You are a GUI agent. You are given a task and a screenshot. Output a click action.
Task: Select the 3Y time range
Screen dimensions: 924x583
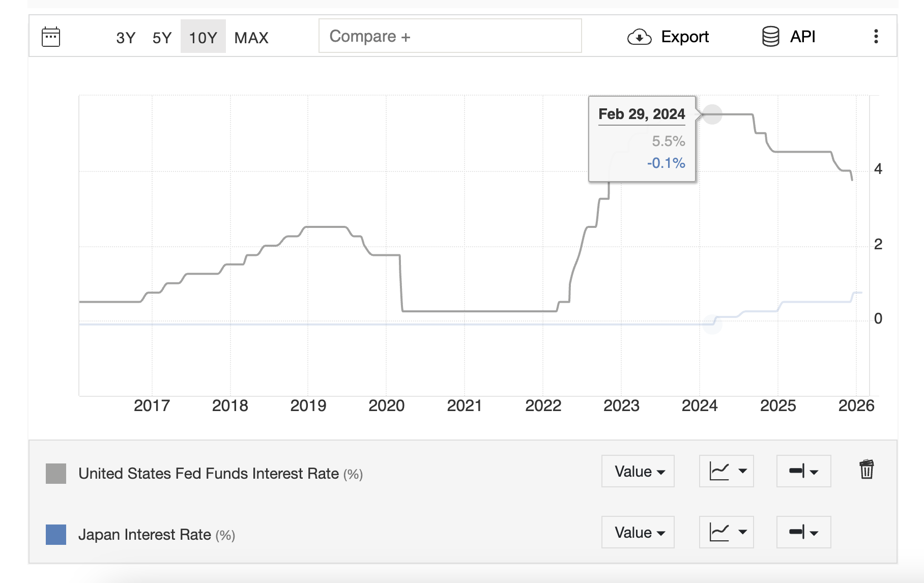tap(126, 37)
